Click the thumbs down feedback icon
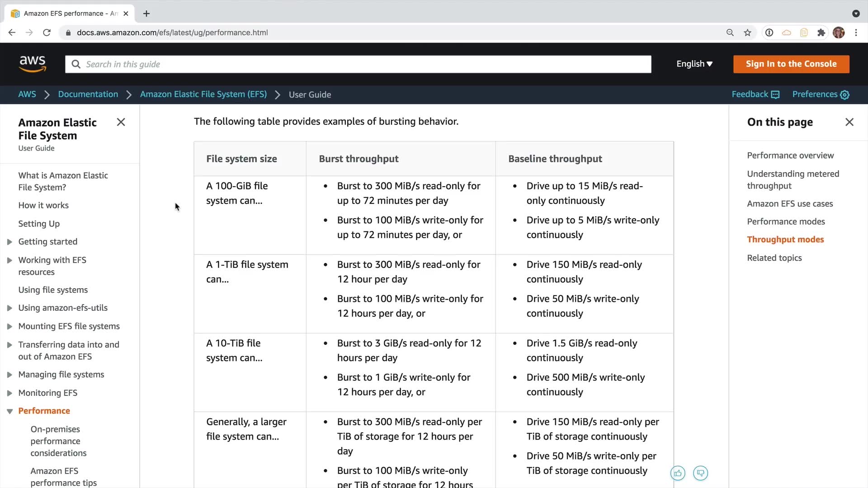This screenshot has height=488, width=868. (x=700, y=473)
